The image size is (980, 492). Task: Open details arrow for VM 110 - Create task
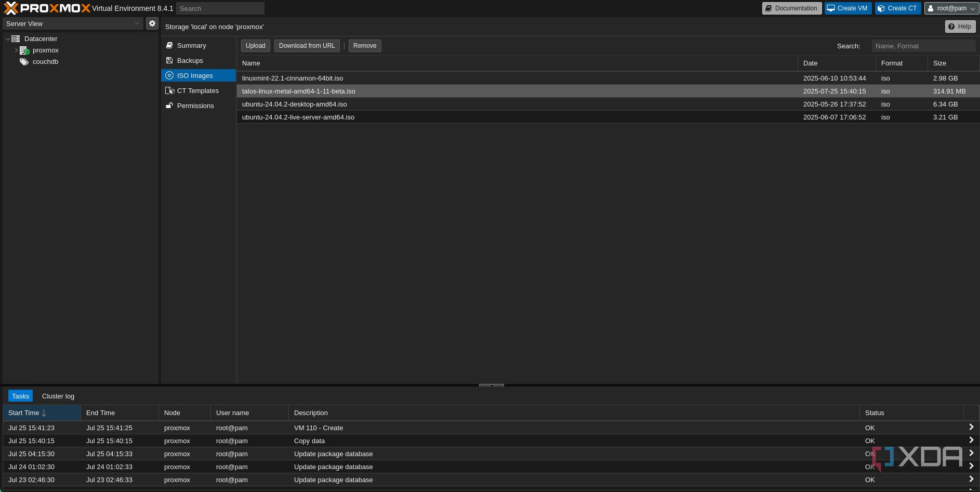point(971,427)
